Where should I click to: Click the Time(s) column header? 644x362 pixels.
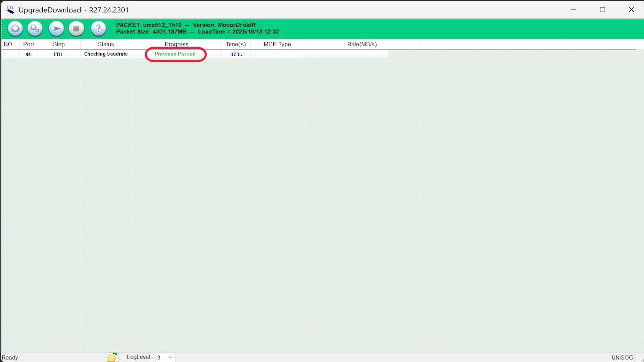coord(236,44)
